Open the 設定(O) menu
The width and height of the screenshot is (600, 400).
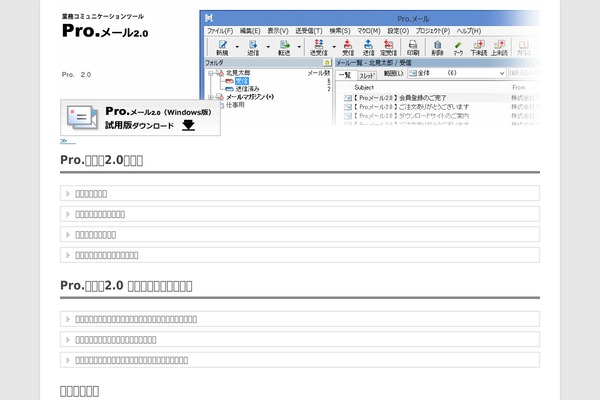pos(398,31)
